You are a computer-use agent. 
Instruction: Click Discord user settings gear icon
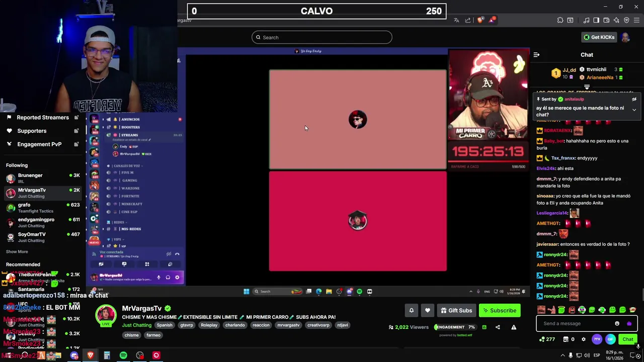point(177,278)
